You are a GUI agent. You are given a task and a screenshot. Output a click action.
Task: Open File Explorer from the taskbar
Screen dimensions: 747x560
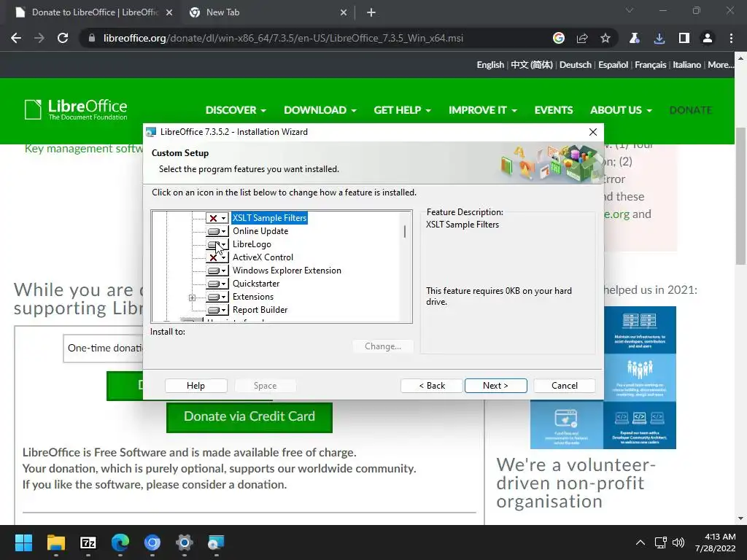[x=55, y=542]
